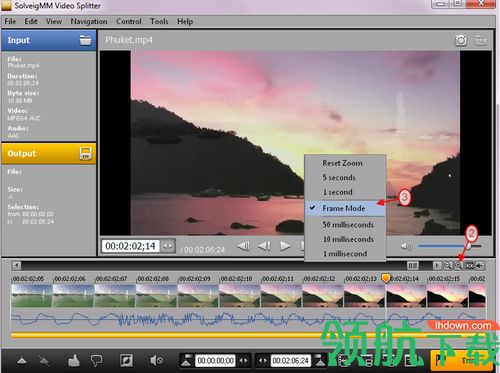This screenshot has width=500, height=373.
Task: Click stepper arrows beside start time field
Action: click(243, 361)
